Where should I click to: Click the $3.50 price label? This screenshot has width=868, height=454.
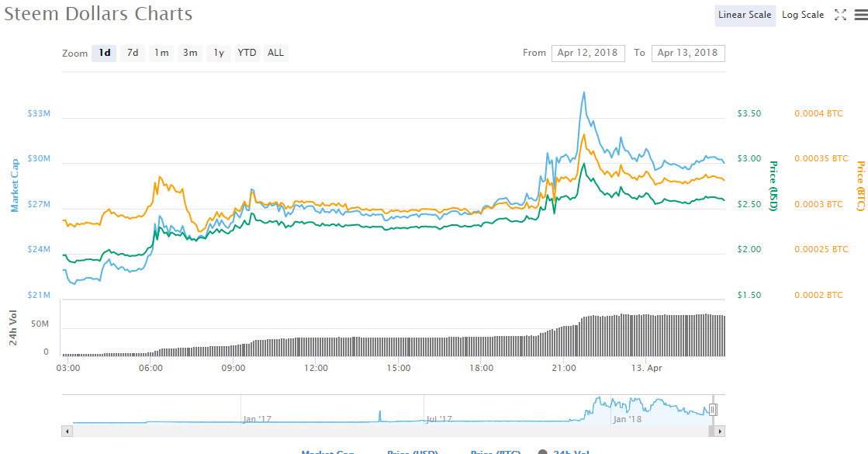[749, 113]
